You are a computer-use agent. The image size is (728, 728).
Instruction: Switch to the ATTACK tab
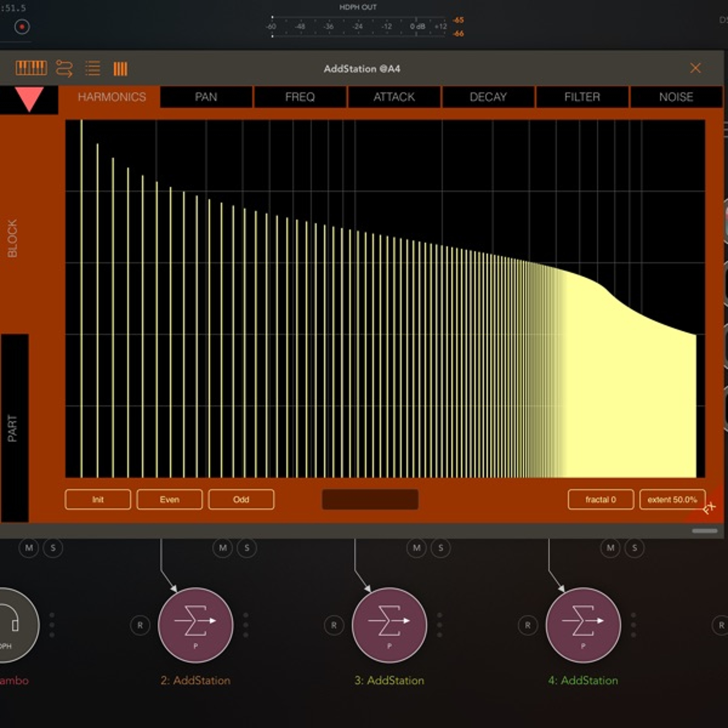tap(394, 97)
